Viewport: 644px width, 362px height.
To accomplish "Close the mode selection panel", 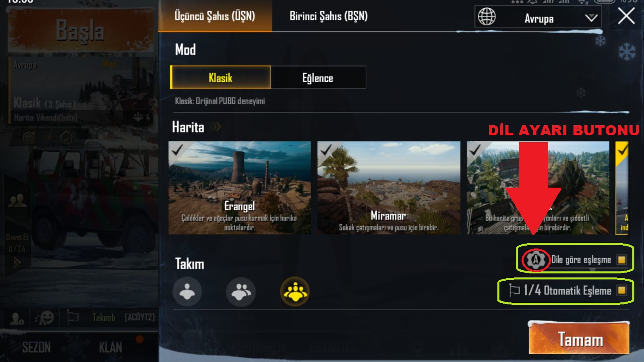I will pos(626,17).
